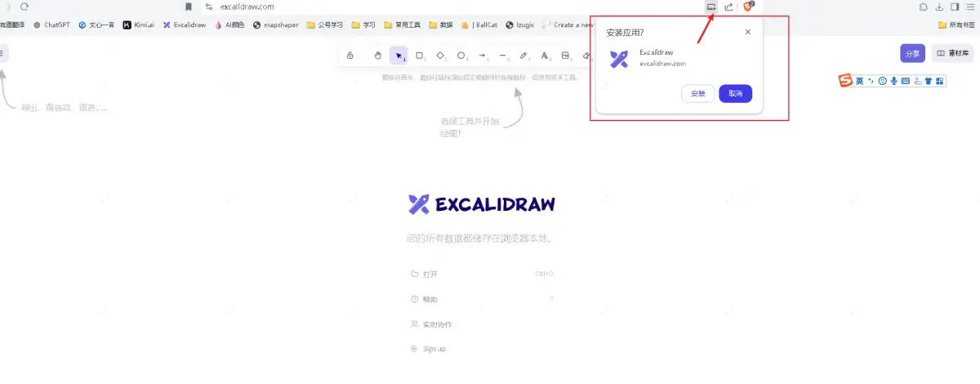Screen dimensions: 980x384
Task: Toggle the browser sidebar panel
Action: [x=955, y=7]
